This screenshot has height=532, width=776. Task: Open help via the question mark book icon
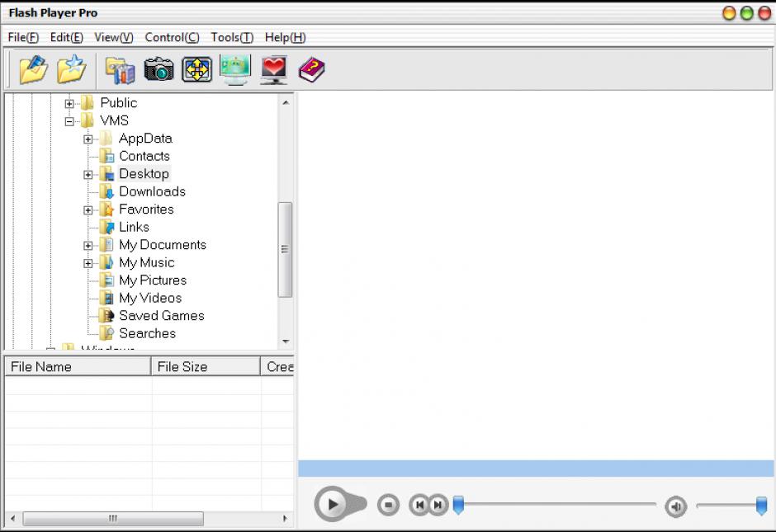coord(311,70)
